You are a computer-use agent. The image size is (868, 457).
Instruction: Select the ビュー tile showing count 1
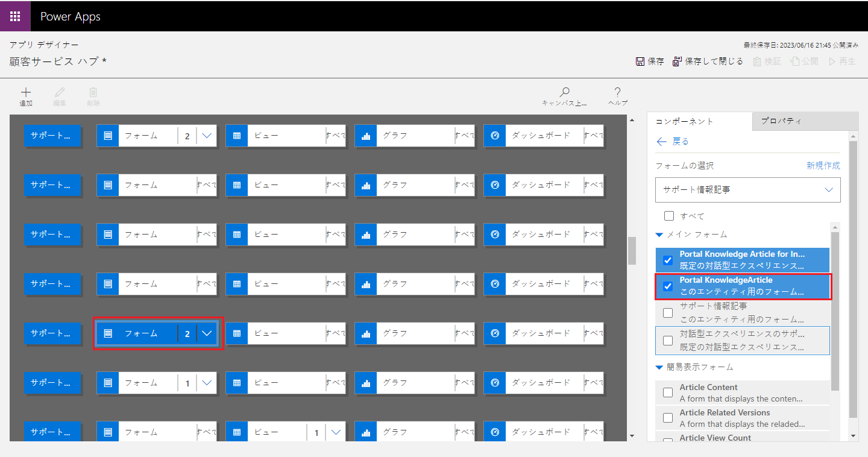[286, 432]
